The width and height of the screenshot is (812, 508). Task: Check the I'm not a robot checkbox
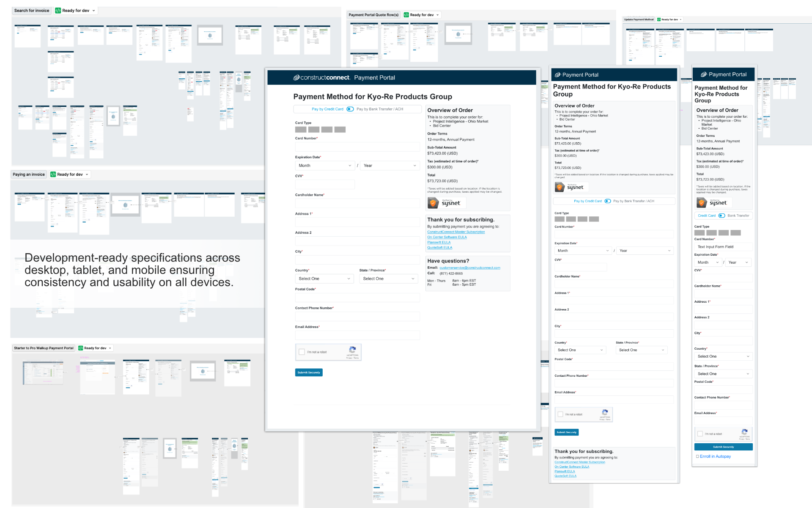pos(302,352)
